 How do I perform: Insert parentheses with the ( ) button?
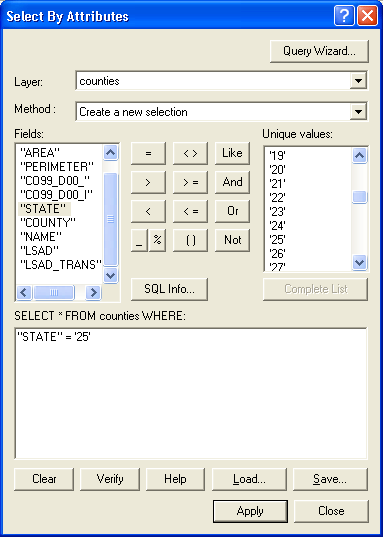pyautogui.click(x=190, y=240)
